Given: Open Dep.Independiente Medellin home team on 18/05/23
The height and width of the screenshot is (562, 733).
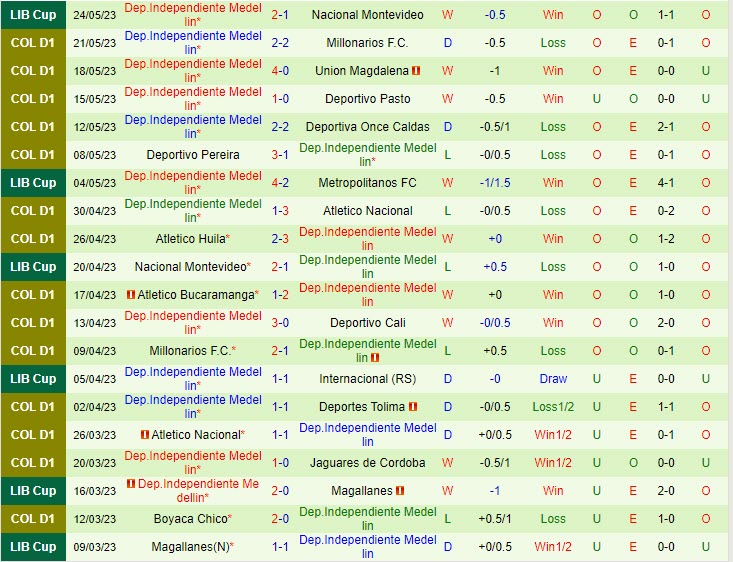Looking at the screenshot, I should 193,71.
